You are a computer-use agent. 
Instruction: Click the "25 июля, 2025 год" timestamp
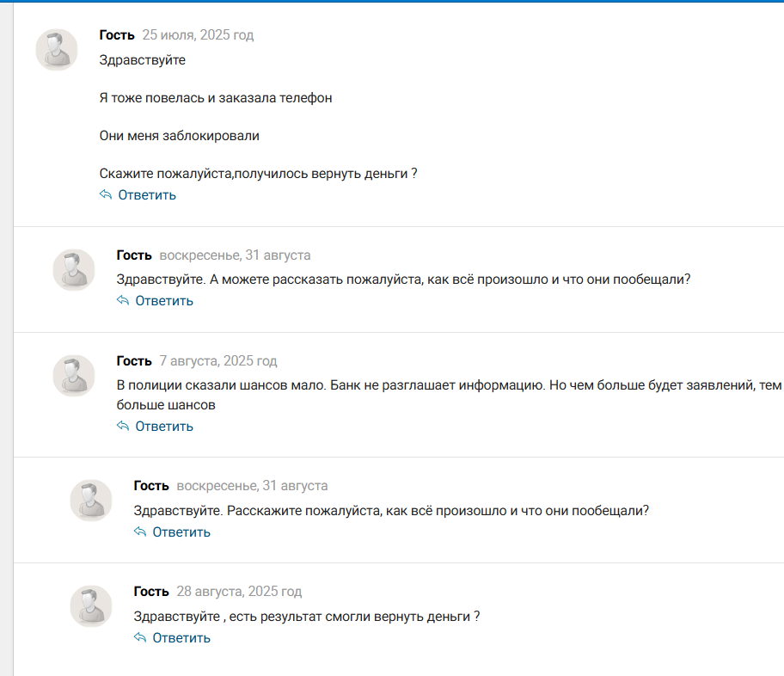[x=198, y=35]
